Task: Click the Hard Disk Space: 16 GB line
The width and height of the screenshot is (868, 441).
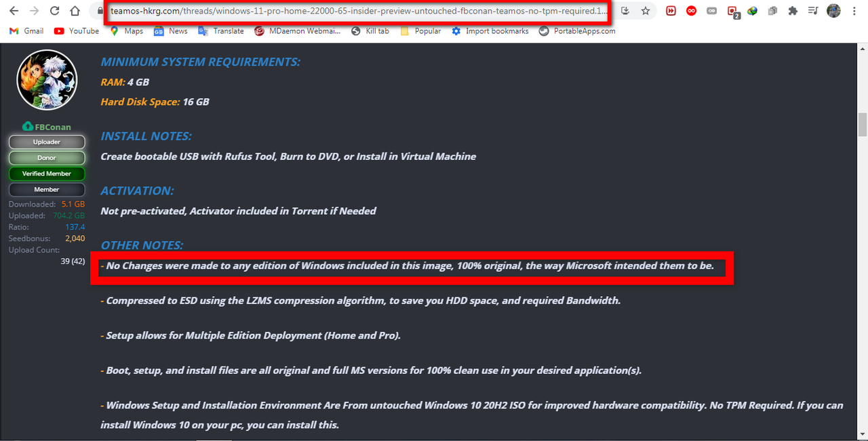Action: tap(155, 102)
